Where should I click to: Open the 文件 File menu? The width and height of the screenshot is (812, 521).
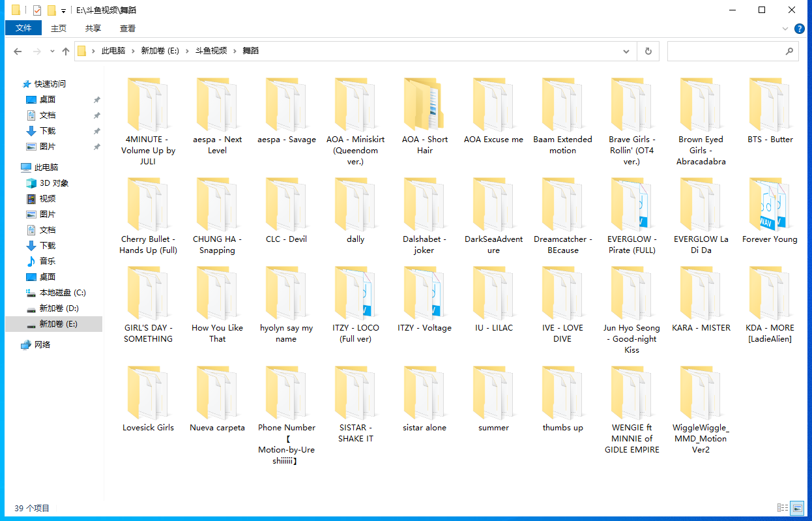click(x=23, y=28)
